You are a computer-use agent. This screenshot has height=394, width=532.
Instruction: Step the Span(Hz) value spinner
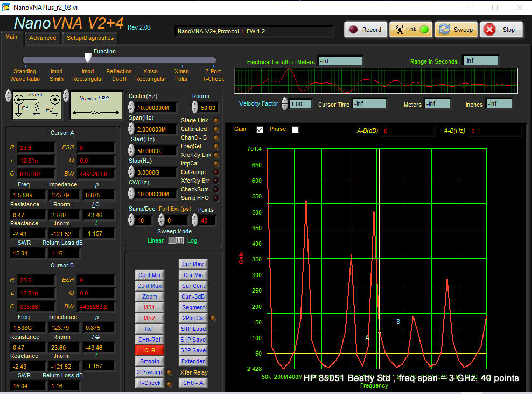131,129
